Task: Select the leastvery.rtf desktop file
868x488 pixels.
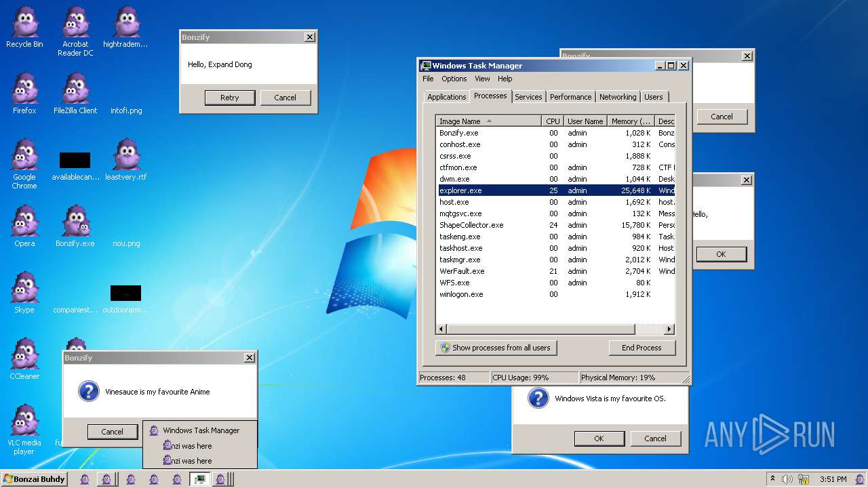Action: click(x=126, y=160)
